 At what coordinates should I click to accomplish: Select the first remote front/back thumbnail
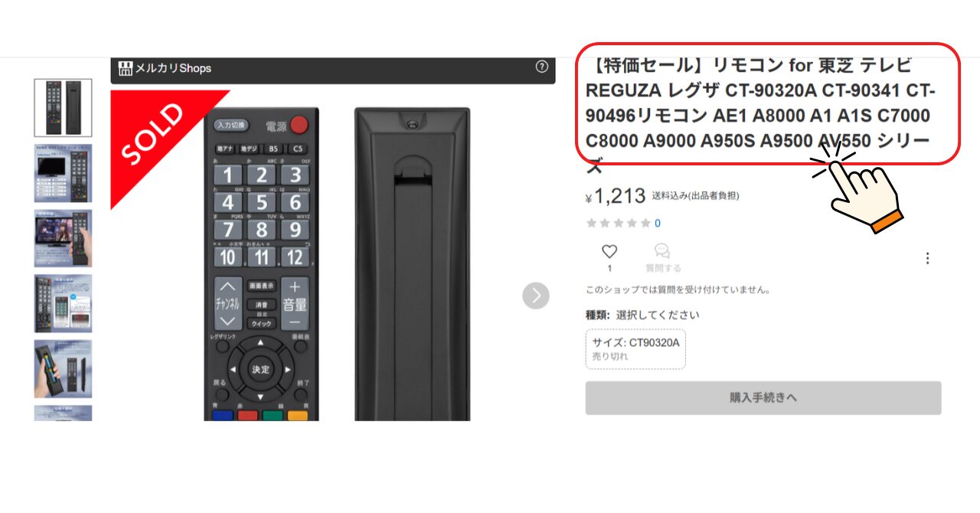pos(63,108)
